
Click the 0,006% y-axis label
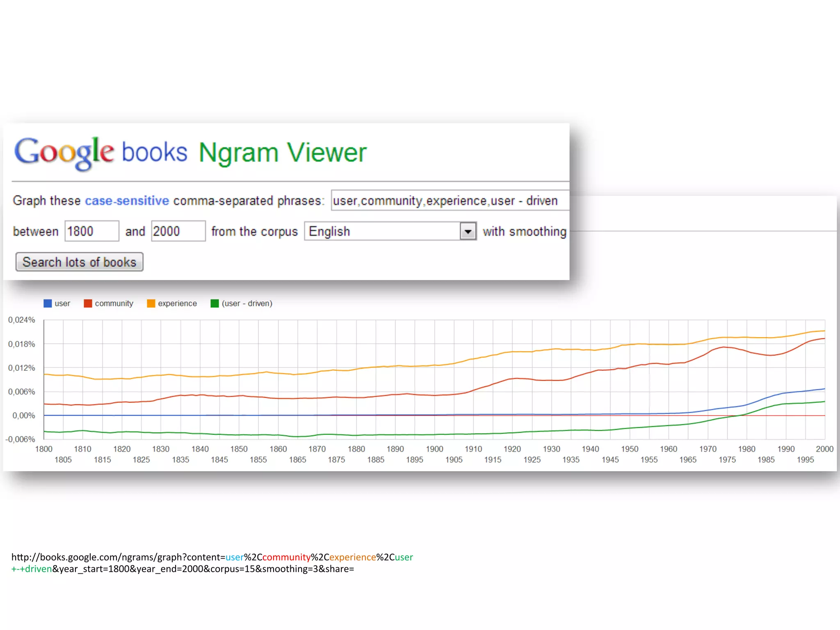[x=22, y=392]
